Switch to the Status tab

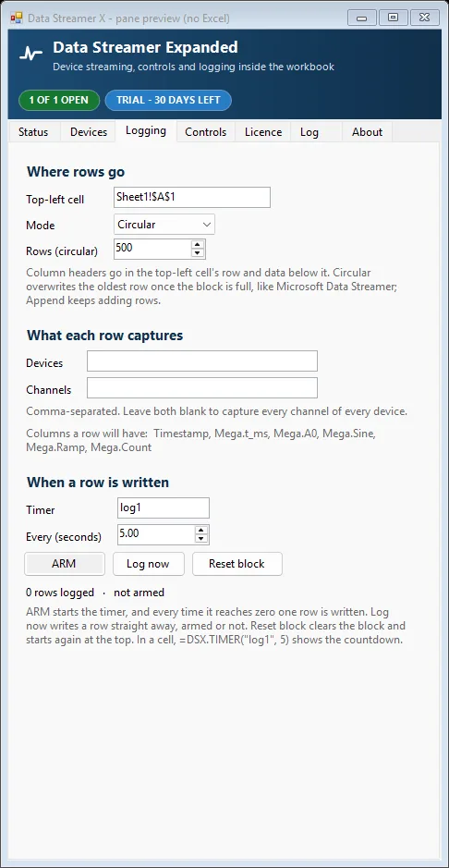tap(33, 132)
